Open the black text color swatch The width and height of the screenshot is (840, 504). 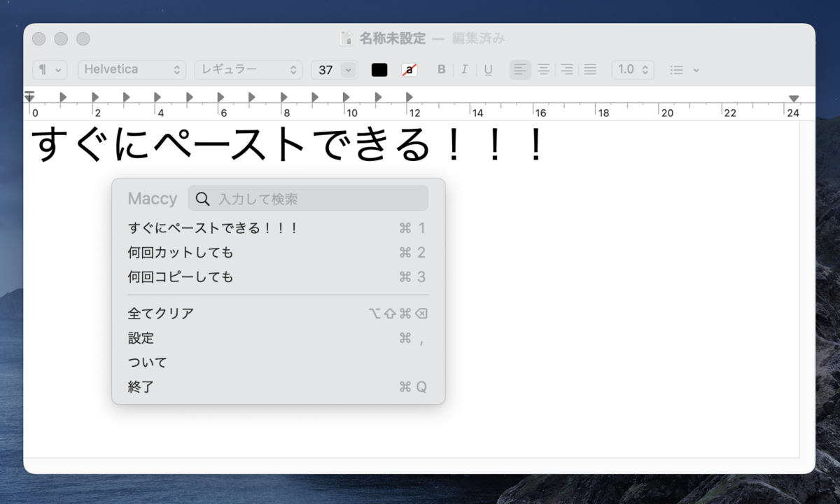[x=379, y=70]
